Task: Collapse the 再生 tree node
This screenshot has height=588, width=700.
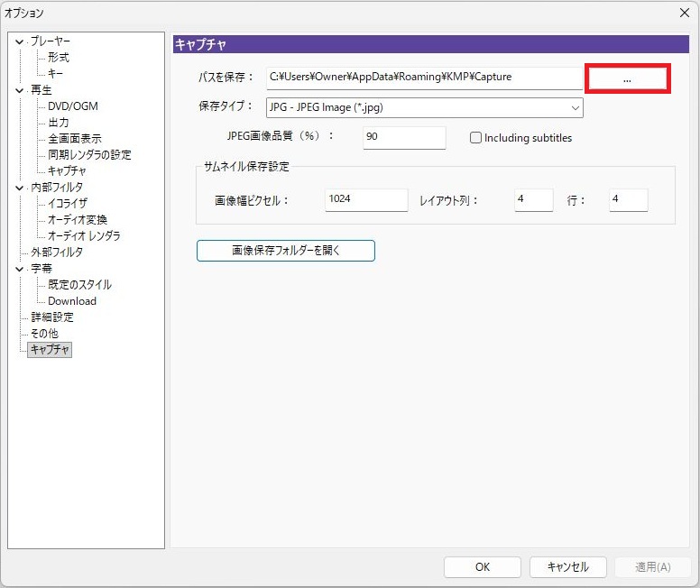Action: 20,90
